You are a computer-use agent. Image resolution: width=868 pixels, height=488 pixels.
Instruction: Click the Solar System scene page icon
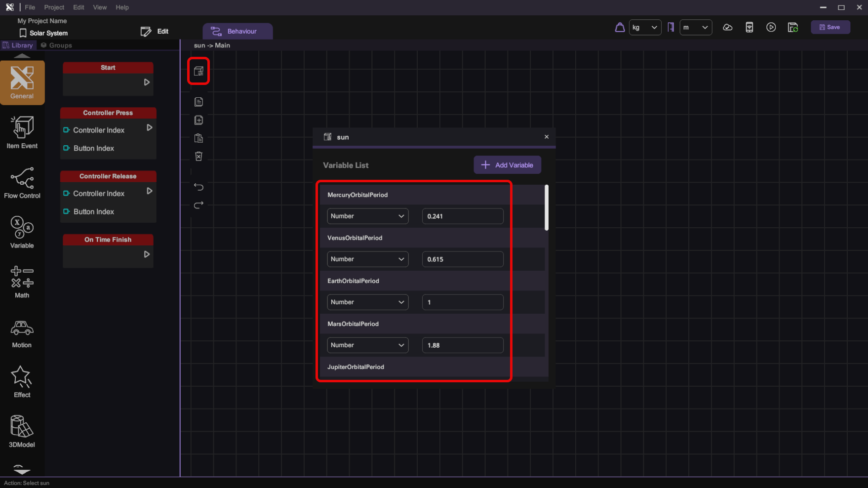tap(23, 33)
